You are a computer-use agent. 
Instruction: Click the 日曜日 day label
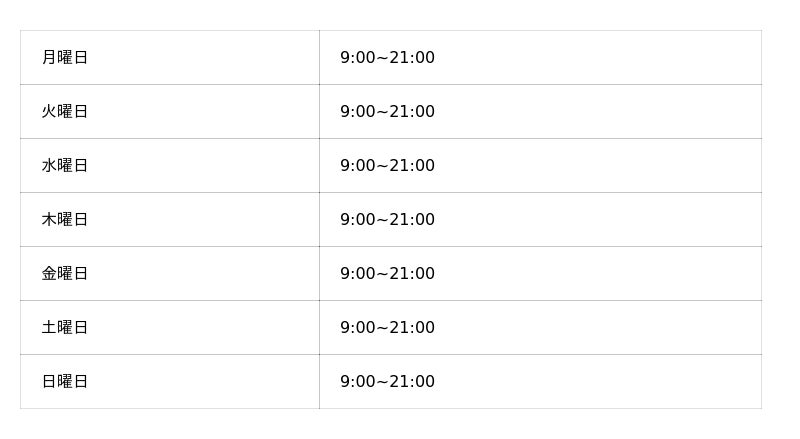[65, 382]
